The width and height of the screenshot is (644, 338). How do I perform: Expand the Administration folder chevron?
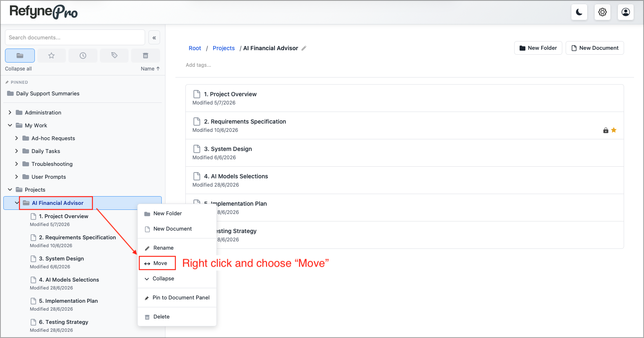10,112
